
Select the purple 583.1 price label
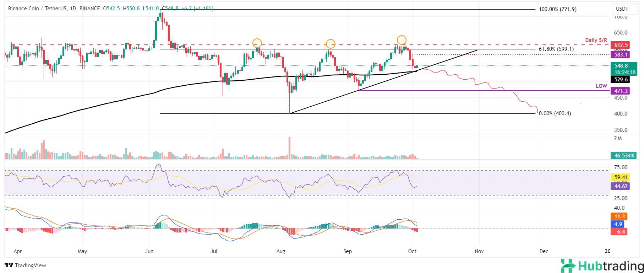coord(621,55)
